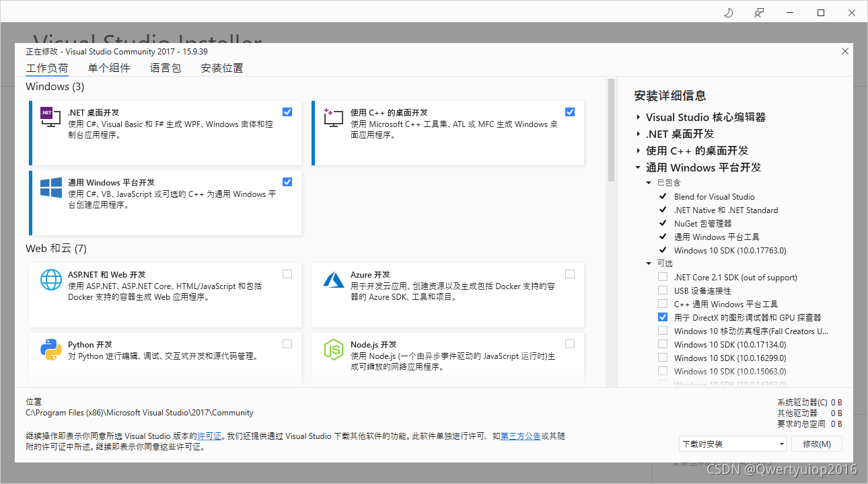Switch to the 安装位置 tab
The width and height of the screenshot is (868, 484).
click(222, 68)
